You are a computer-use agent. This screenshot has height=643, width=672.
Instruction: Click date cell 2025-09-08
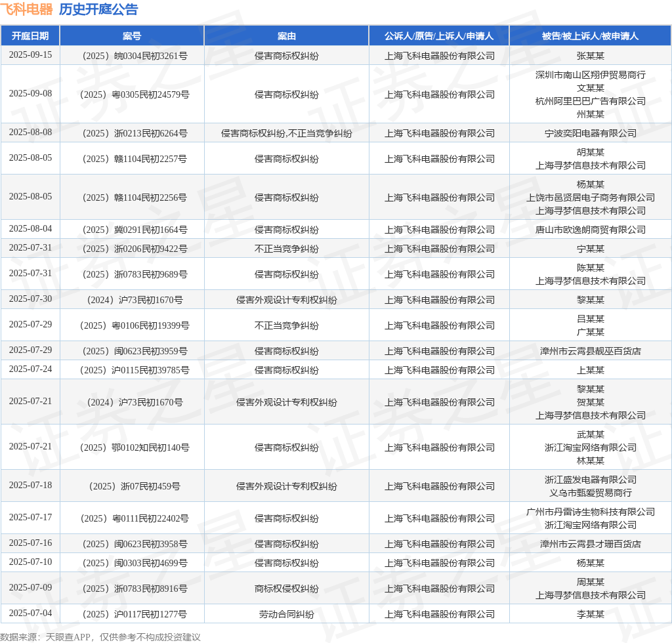coord(30,93)
